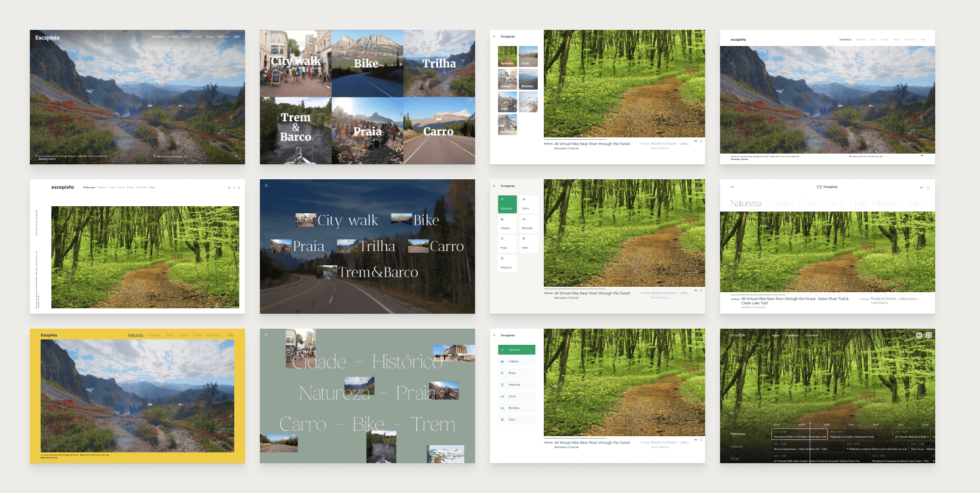Click the white playhead line on schedule timeline
The height and width of the screenshot is (493, 980).
(810, 442)
